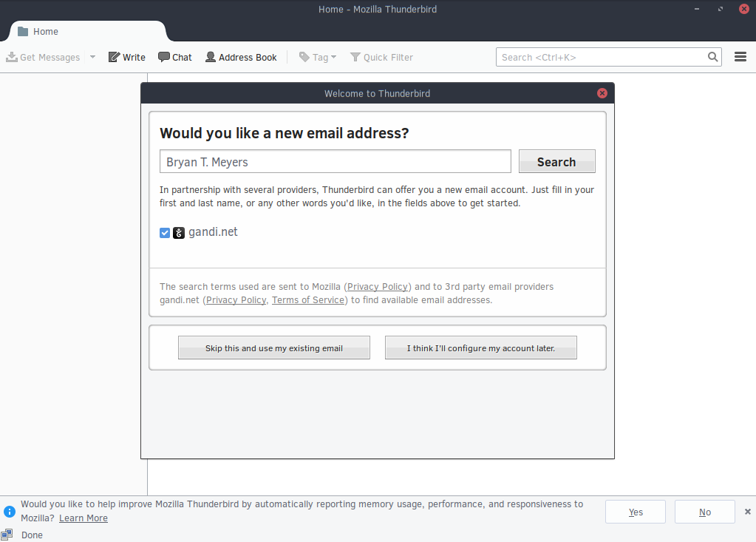Toggle the Quick Filter bar
The width and height of the screenshot is (756, 542).
pos(381,57)
